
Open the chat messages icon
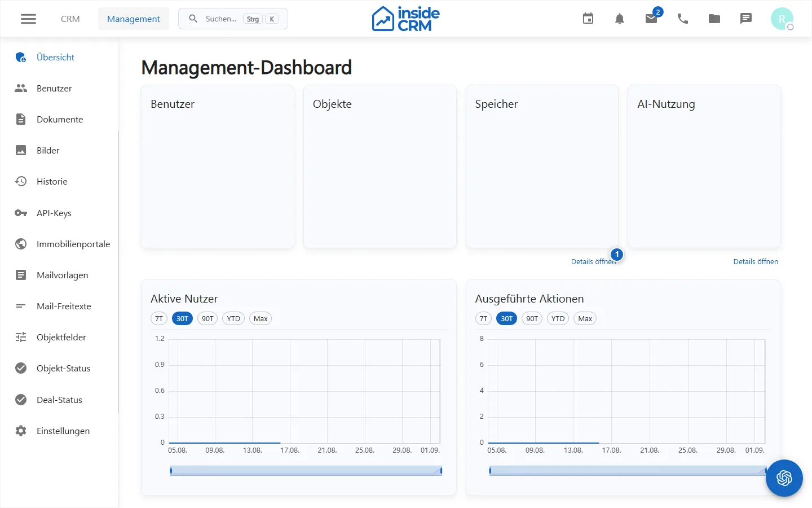tap(746, 19)
